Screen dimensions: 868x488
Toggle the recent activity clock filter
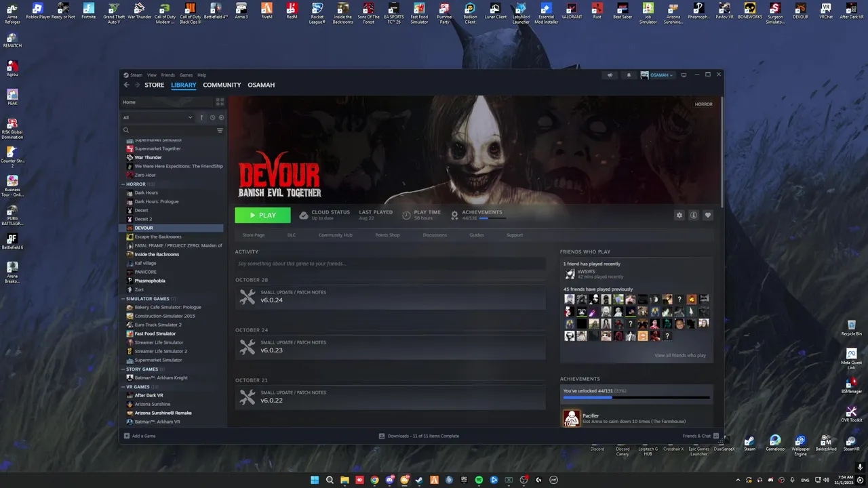point(212,117)
